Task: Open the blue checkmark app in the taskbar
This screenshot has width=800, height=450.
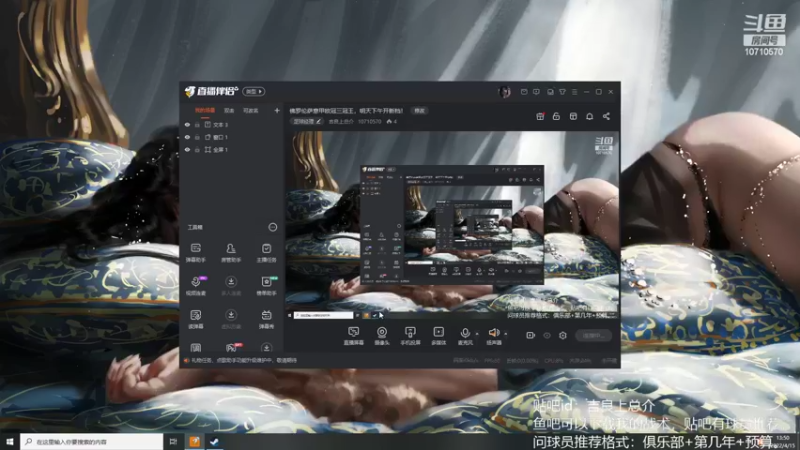Action: pos(214,441)
